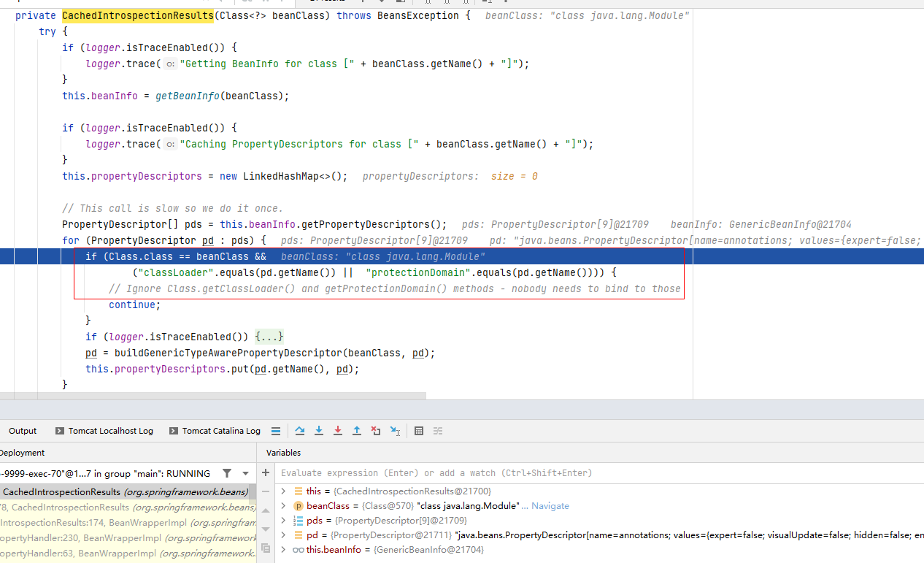Click the Step Over debugger icon
Viewport: 924px width, 563px height.
point(300,431)
